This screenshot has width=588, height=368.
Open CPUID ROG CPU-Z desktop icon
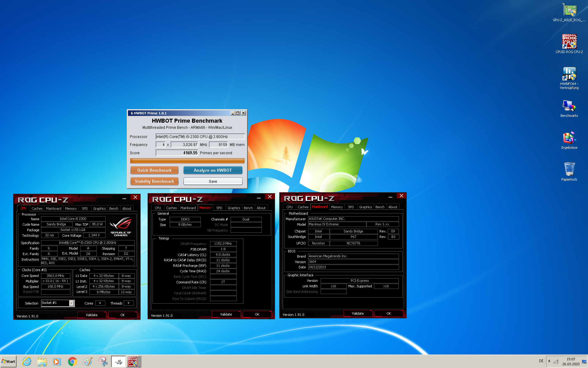[x=569, y=44]
